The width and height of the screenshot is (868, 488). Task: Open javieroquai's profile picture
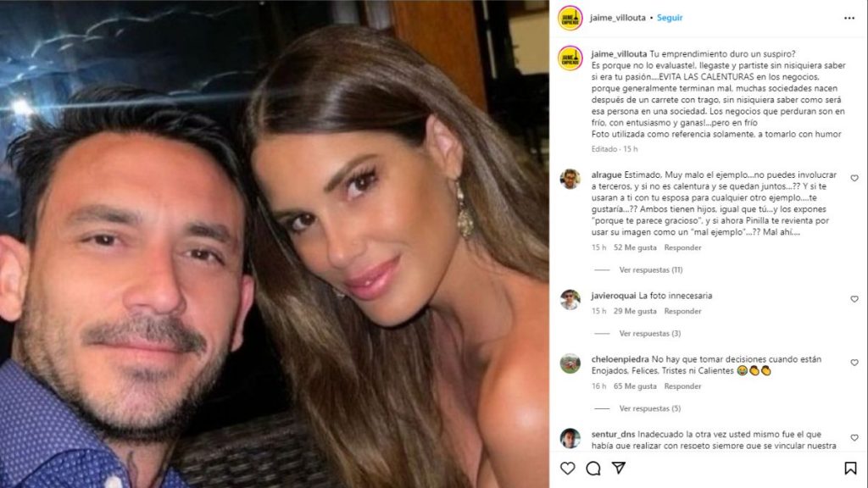tap(570, 300)
